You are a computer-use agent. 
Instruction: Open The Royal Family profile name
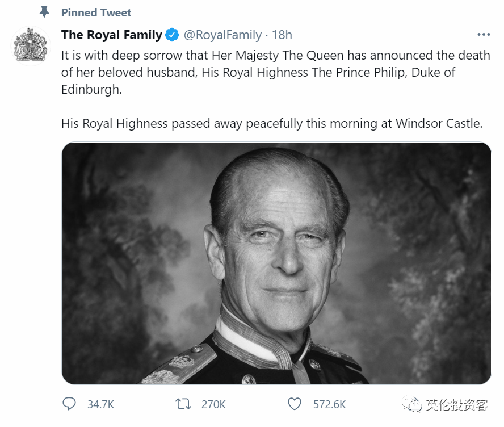tap(111, 35)
